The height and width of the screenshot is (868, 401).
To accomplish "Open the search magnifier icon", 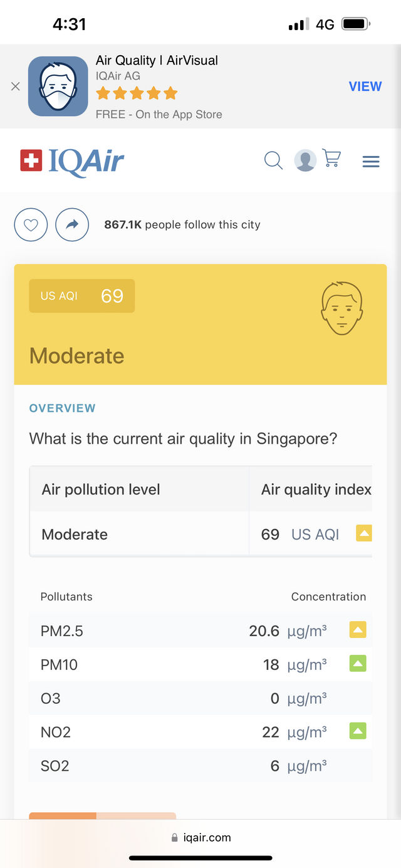I will pyautogui.click(x=273, y=160).
